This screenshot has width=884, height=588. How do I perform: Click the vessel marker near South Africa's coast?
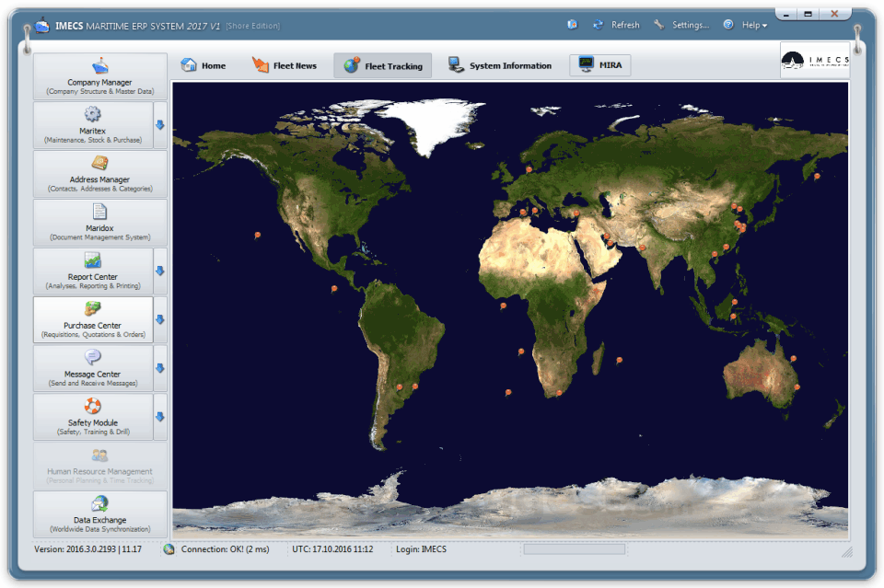click(559, 393)
